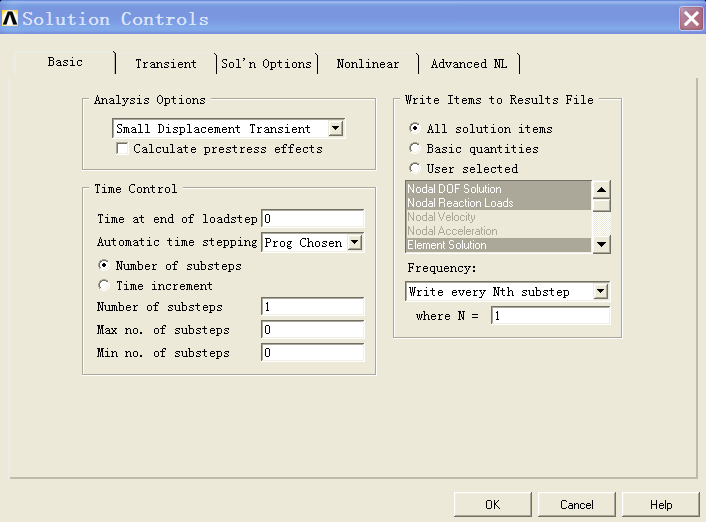Viewport: 706px width, 522px height.
Task: Choose Time increment radio button
Action: 104,286
